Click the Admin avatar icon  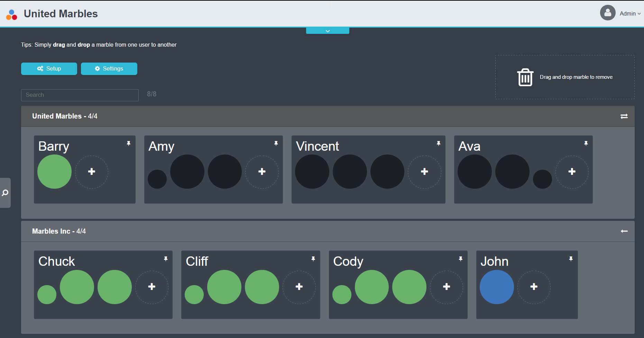[608, 13]
